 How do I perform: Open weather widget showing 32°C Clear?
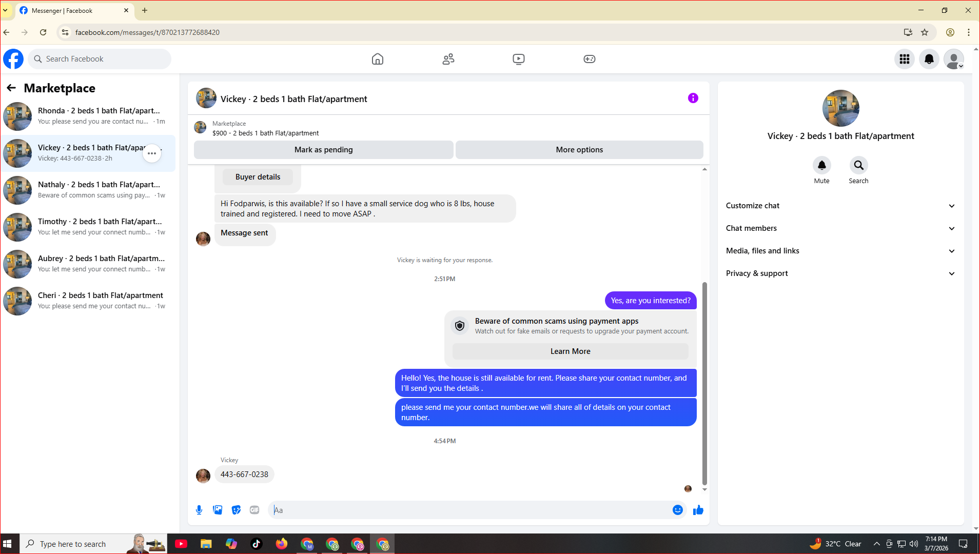pos(836,544)
